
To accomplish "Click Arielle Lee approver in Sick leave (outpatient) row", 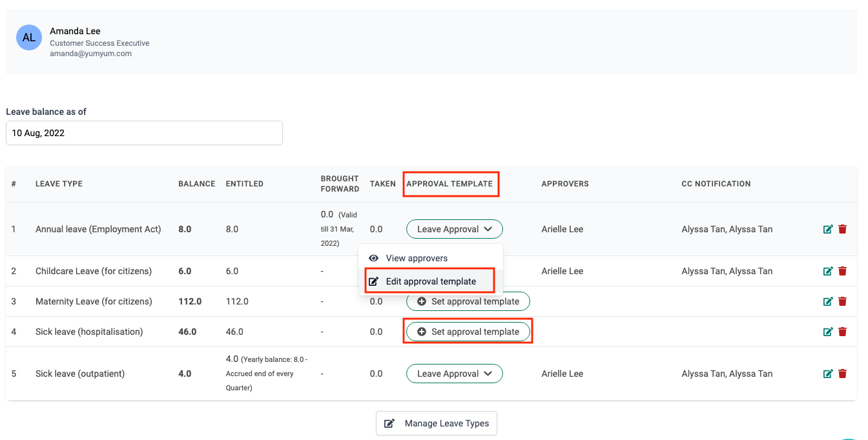I will click(x=563, y=374).
